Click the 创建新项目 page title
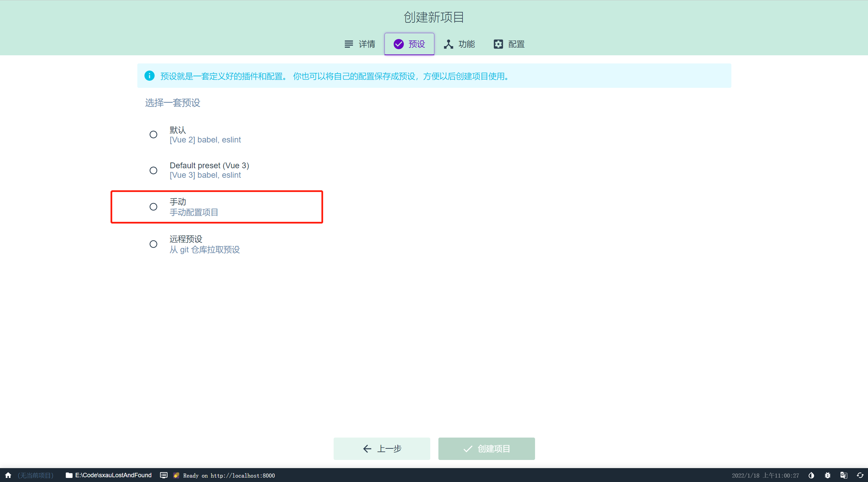868x482 pixels. (434, 17)
